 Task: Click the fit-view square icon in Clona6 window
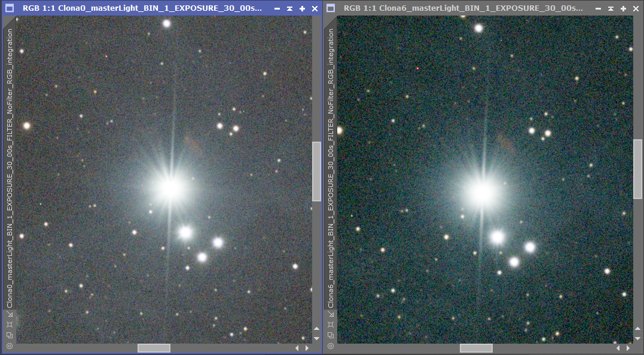coord(331,324)
